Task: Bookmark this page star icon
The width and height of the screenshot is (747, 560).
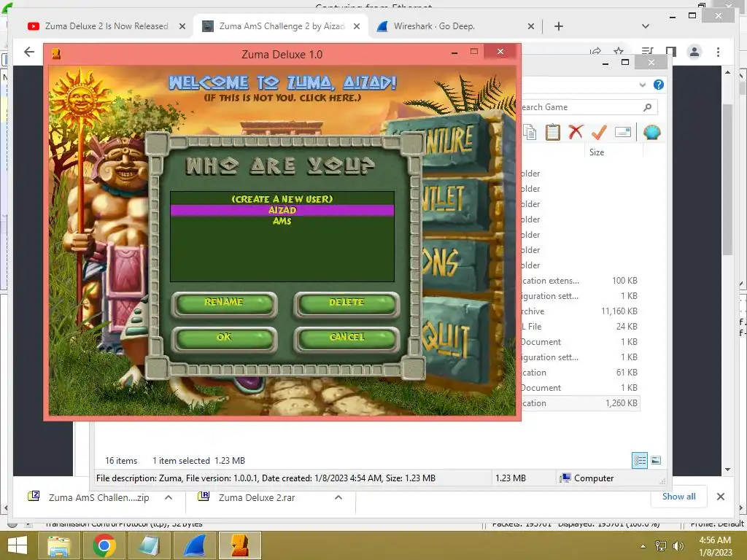Action: (619, 51)
